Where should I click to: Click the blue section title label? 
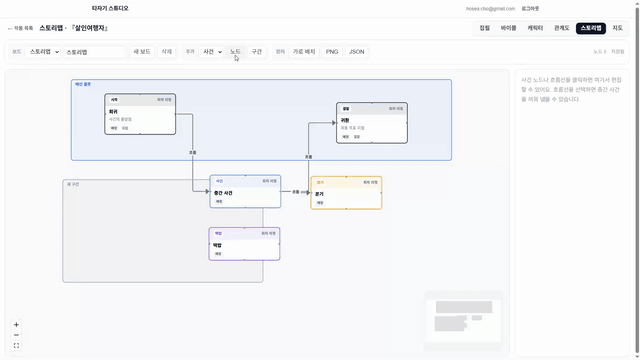click(83, 84)
